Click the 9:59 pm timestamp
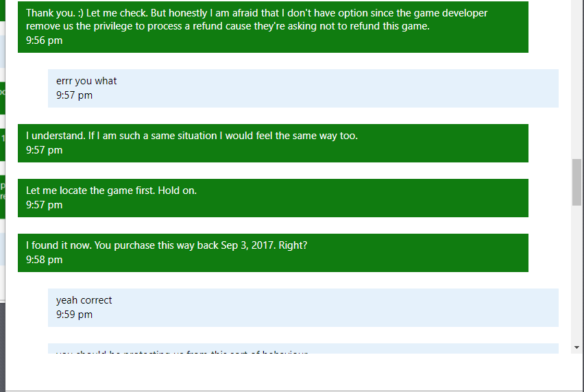The height and width of the screenshot is (392, 584). click(75, 315)
